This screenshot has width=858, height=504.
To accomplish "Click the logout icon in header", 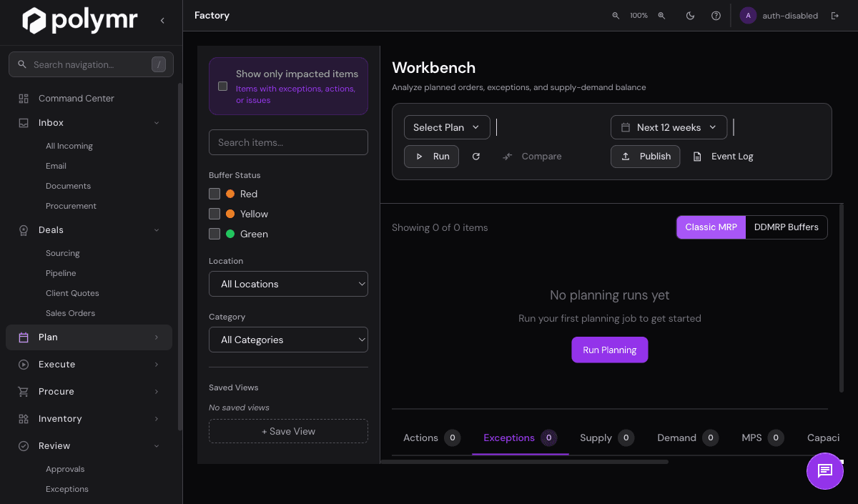I will 834,16.
